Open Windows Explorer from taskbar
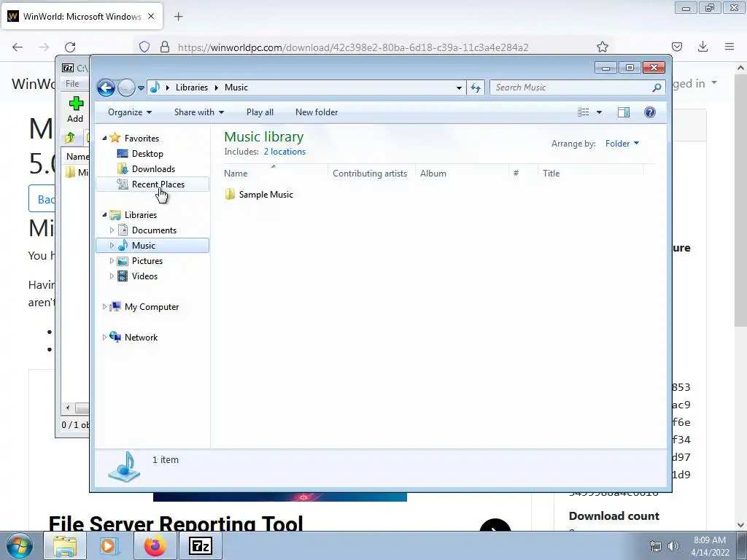This screenshot has height=560, width=747. [65, 545]
